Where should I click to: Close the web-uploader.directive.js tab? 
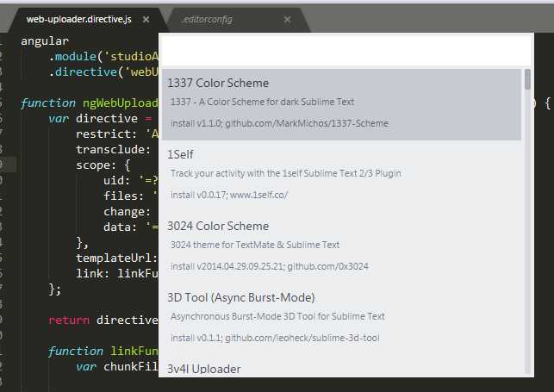click(x=146, y=20)
